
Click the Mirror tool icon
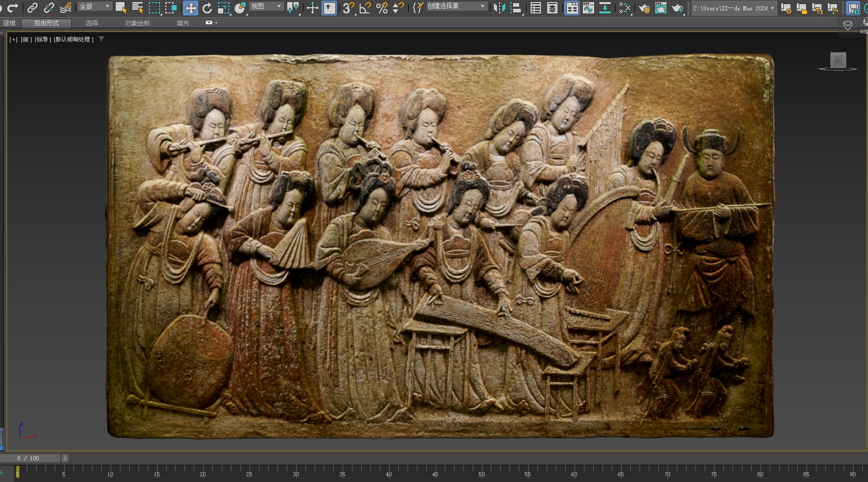(499, 8)
